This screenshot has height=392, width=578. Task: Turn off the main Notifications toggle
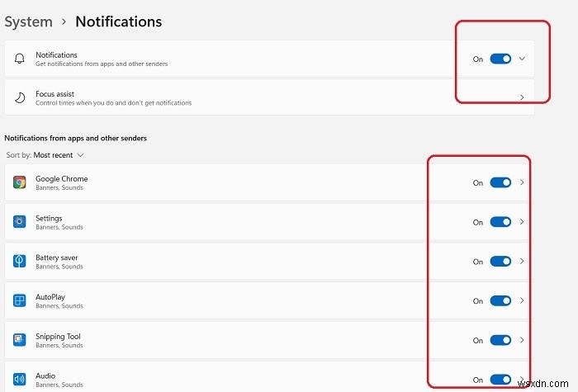[x=500, y=59]
